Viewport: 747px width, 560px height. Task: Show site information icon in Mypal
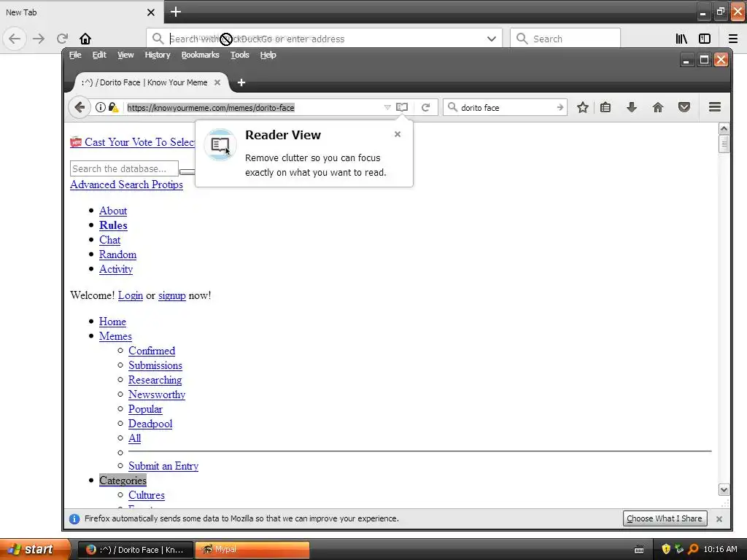coord(100,107)
